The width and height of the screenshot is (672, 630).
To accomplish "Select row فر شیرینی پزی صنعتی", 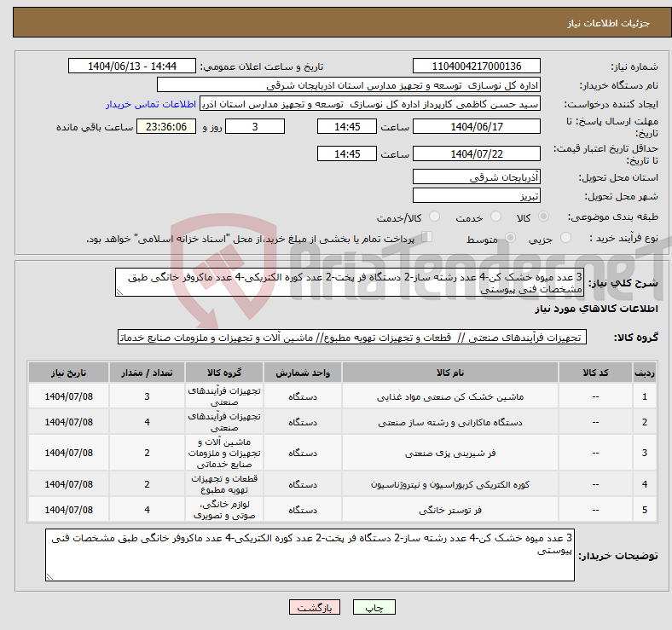I will [342, 453].
